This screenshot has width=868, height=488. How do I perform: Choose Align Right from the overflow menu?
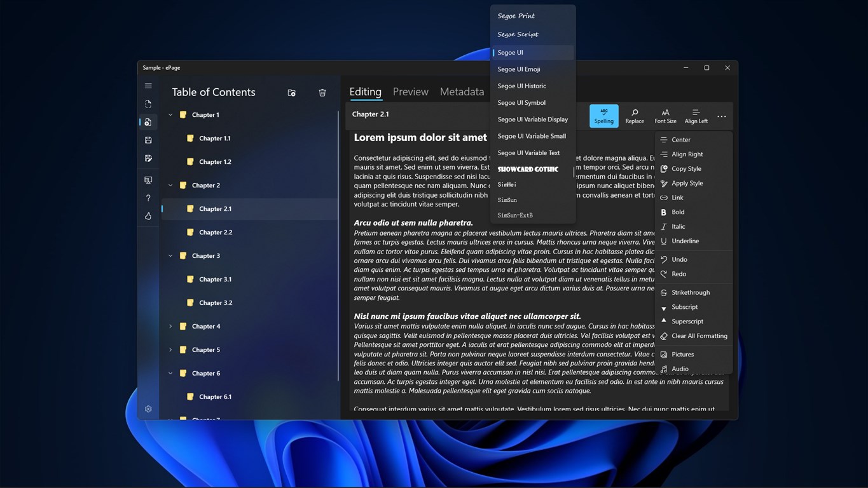click(694, 154)
